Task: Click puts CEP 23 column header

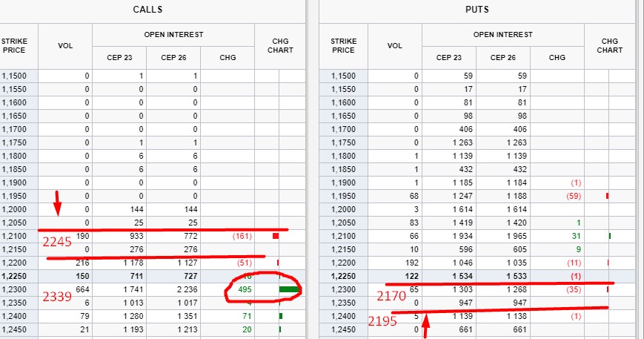Action: coord(448,58)
